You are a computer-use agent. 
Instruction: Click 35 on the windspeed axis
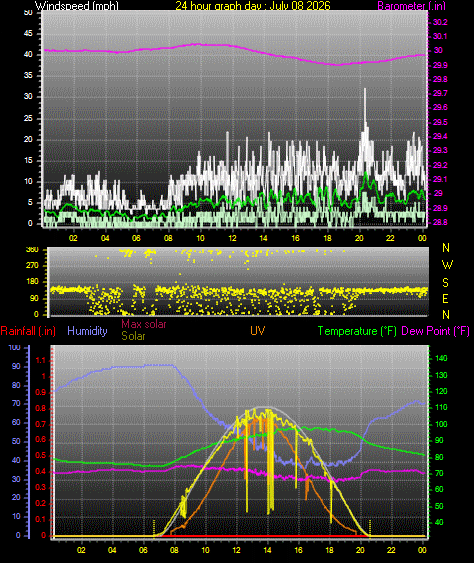click(28, 75)
